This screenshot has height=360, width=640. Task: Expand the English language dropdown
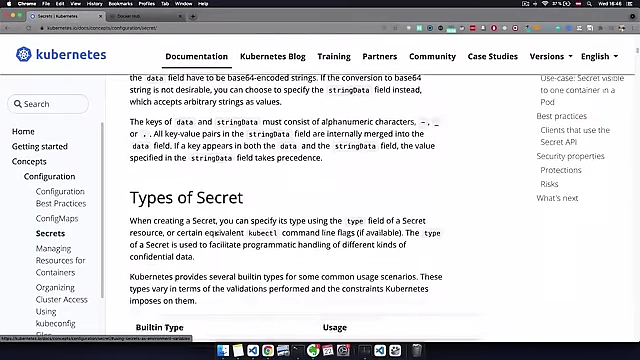pyautogui.click(x=599, y=56)
